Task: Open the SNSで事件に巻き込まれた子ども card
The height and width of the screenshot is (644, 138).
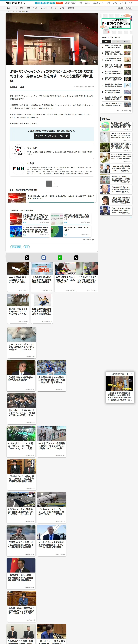Action: pyautogui.click(x=18, y=277)
